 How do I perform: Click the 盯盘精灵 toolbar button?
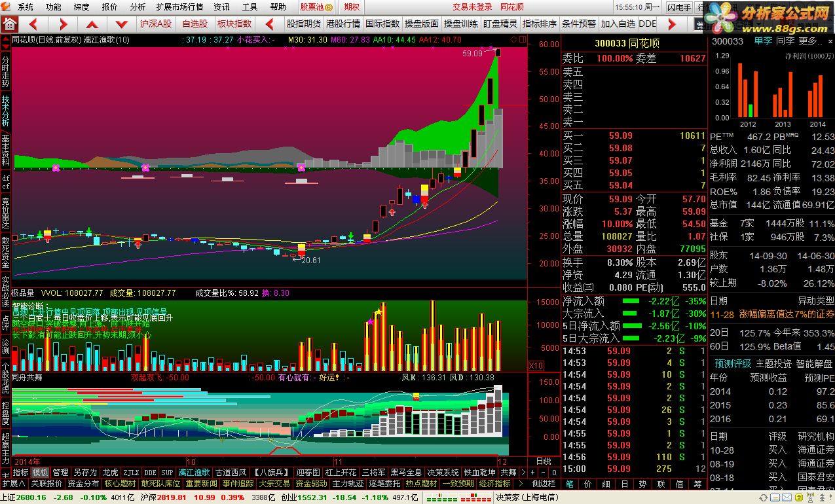pos(500,24)
